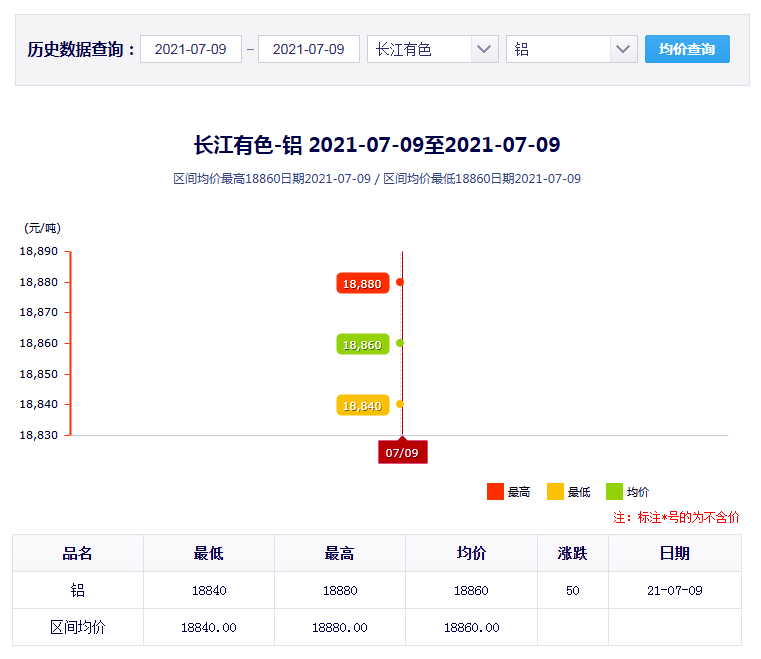Click the 18880.00 interval cell
Screen dimensions: 761x659
point(340,627)
